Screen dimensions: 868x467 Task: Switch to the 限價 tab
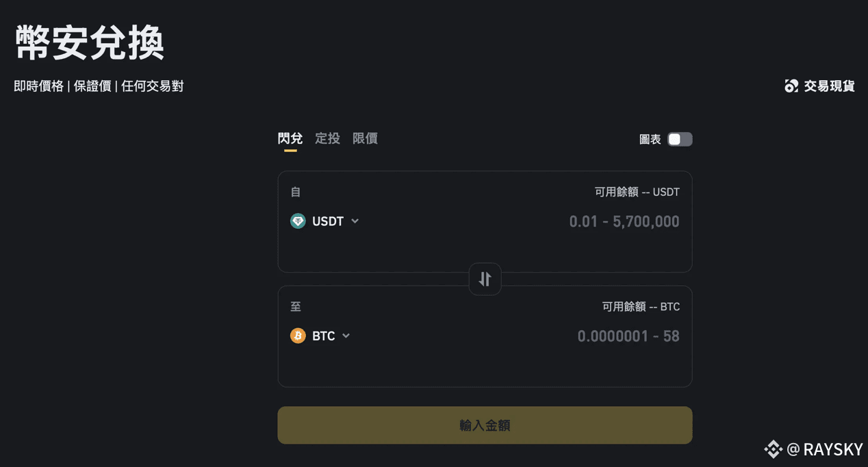tap(365, 138)
